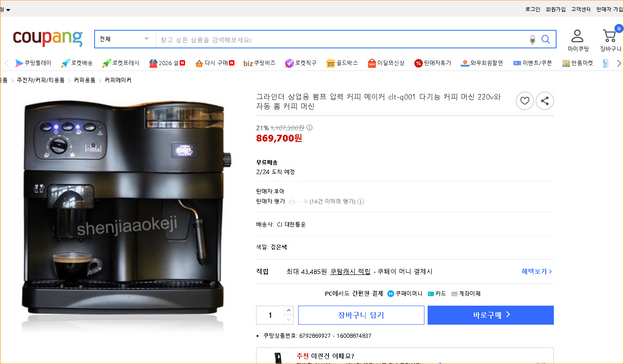
Task: Expand more categories with right carousel arrow
Action: pyautogui.click(x=619, y=63)
